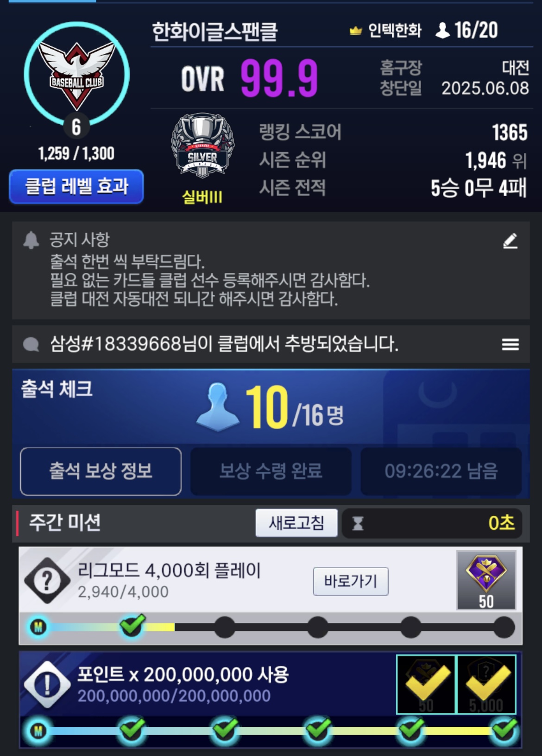Image resolution: width=542 pixels, height=756 pixels.
Task: Click the exclamation mark point mission icon
Action: click(47, 685)
